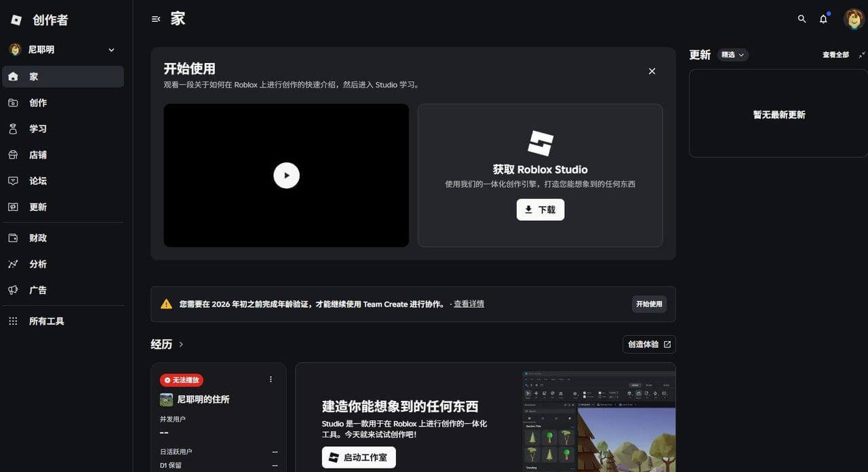Open the 精选 filter dropdown
The height and width of the screenshot is (472, 868).
point(733,55)
